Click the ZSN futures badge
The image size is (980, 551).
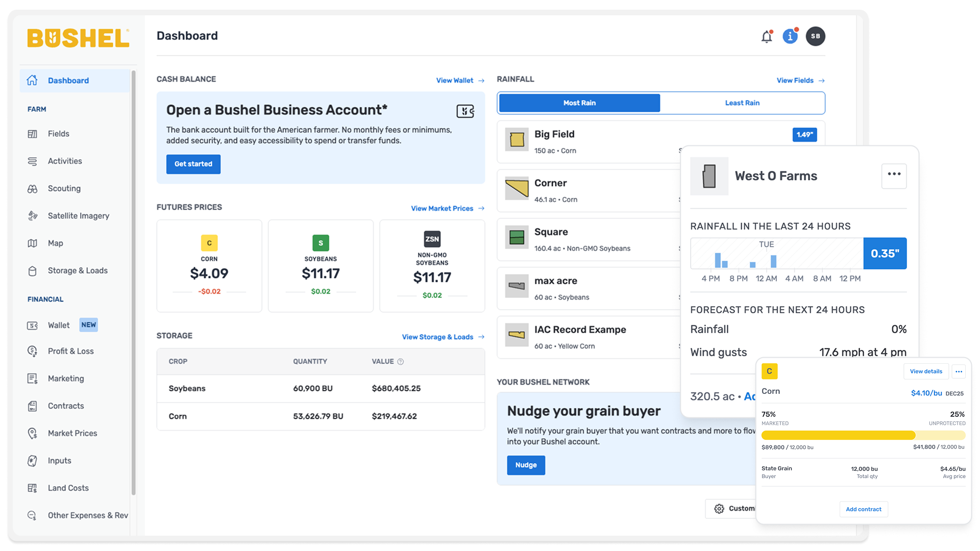point(432,239)
